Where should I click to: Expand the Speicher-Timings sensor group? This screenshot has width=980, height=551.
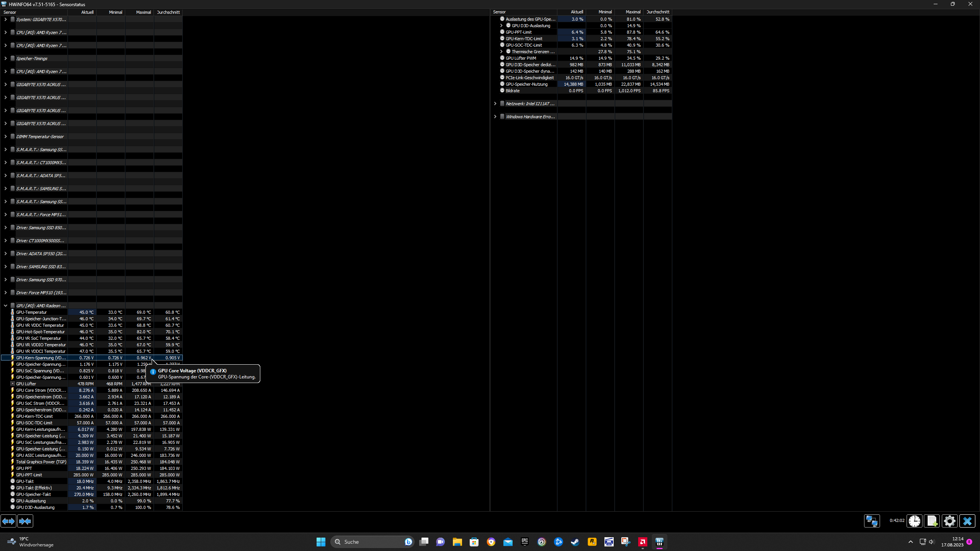[x=5, y=59]
